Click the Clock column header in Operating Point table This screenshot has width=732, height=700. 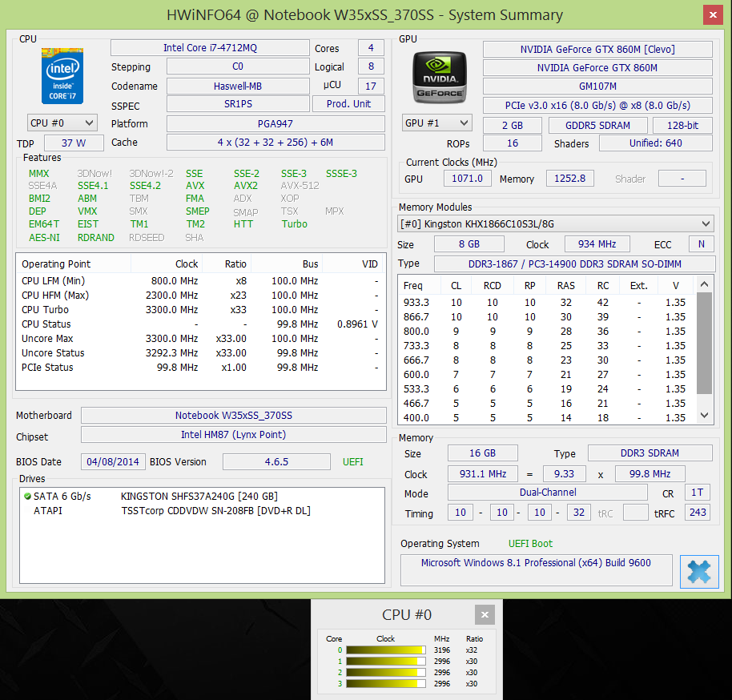[167, 264]
